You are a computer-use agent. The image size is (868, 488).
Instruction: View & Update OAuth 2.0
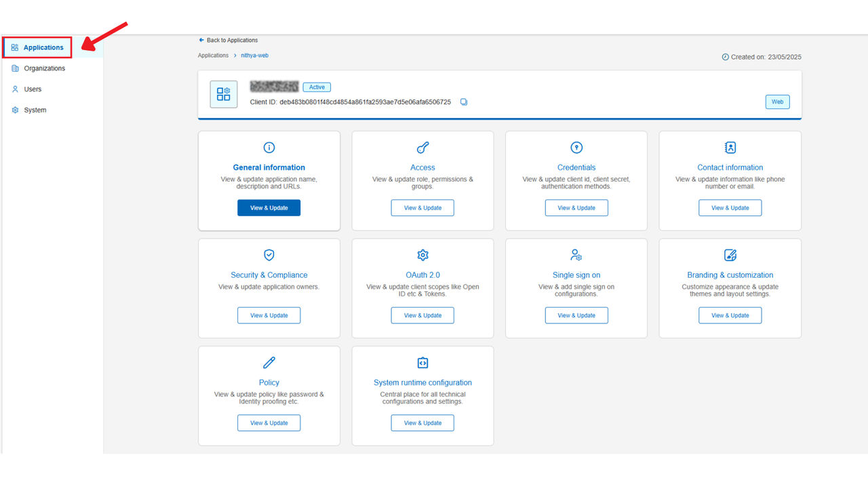[422, 315]
